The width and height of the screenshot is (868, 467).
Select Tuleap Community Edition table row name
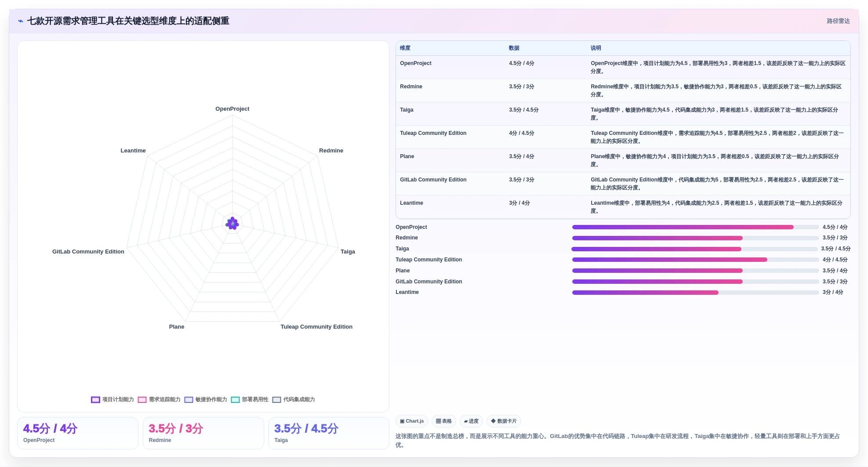[433, 133]
